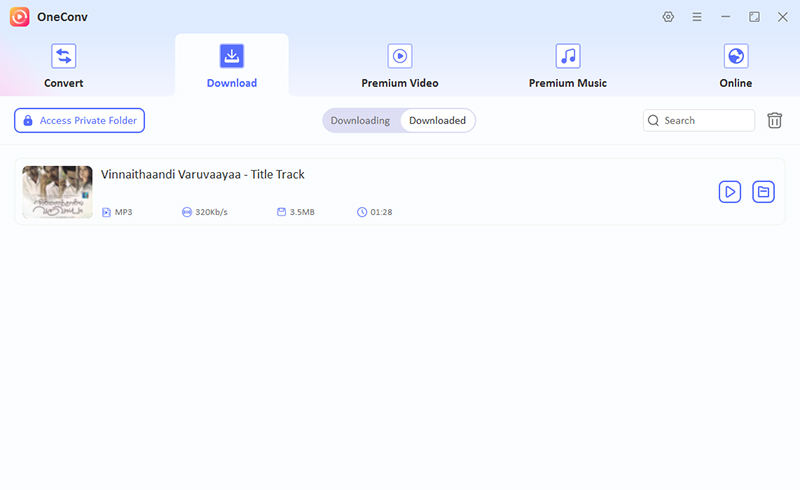Screen dimensions: 800x490
Task: Show the Downloaded list
Action: (x=437, y=120)
